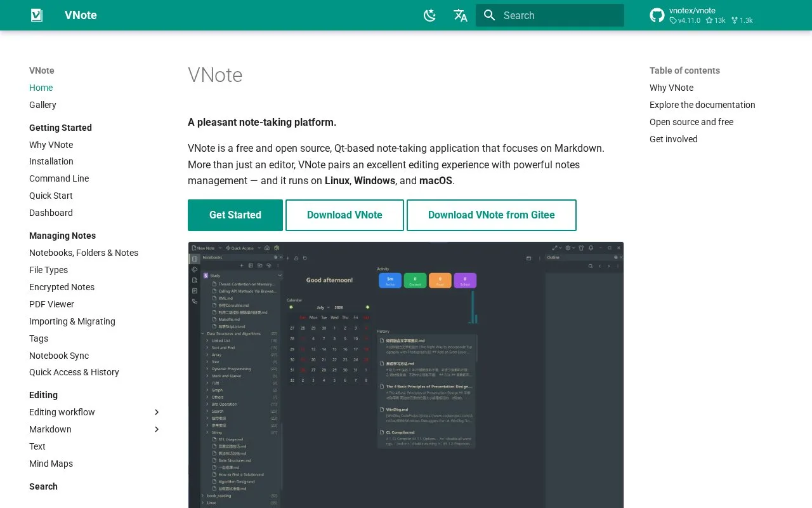Jump to Open source and free section
The height and width of the screenshot is (508, 812).
691,122
